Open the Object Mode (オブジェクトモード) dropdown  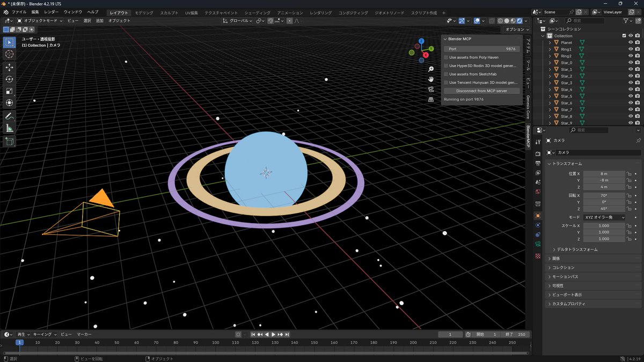tap(40, 20)
